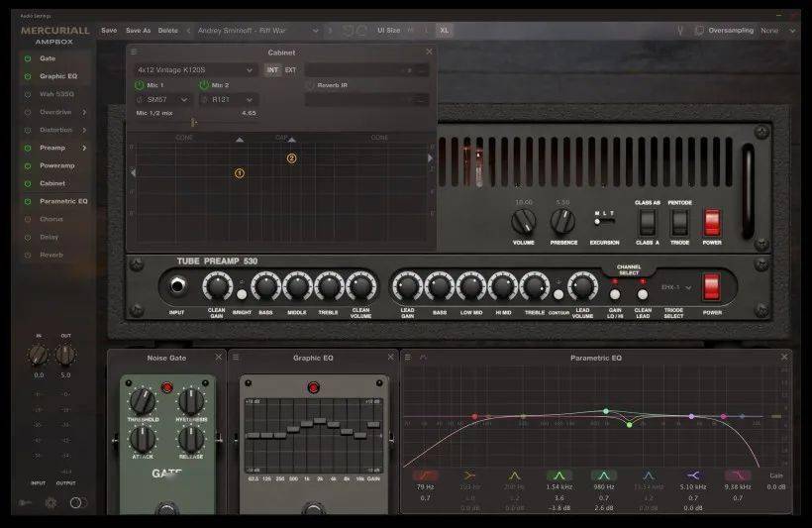Click the settings gear icon at bottom left
This screenshot has height=528, width=812.
51,503
